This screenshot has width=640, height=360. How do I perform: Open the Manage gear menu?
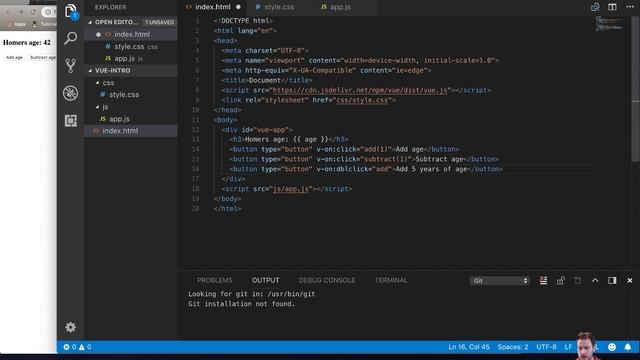point(71,327)
